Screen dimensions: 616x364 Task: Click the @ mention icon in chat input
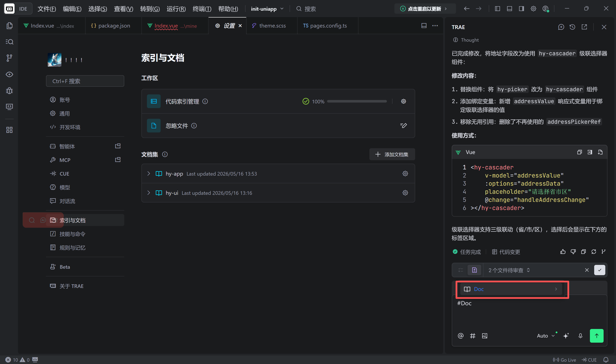(x=461, y=336)
